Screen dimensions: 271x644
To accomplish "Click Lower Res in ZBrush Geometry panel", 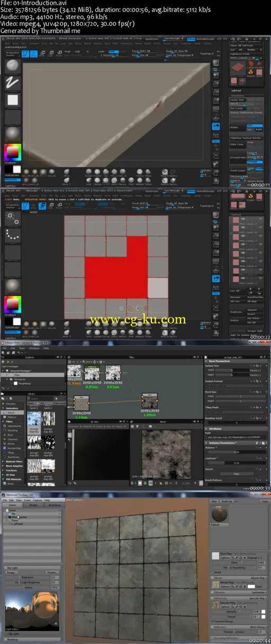I will [x=238, y=100].
